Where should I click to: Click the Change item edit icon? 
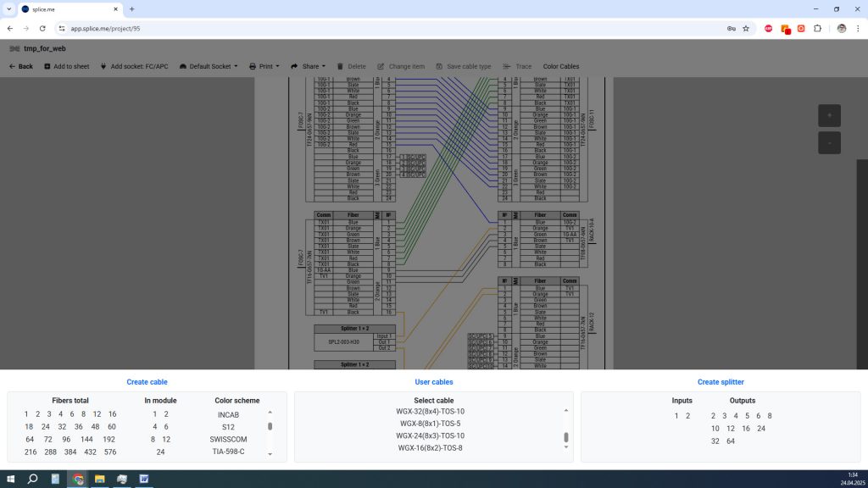click(x=381, y=66)
